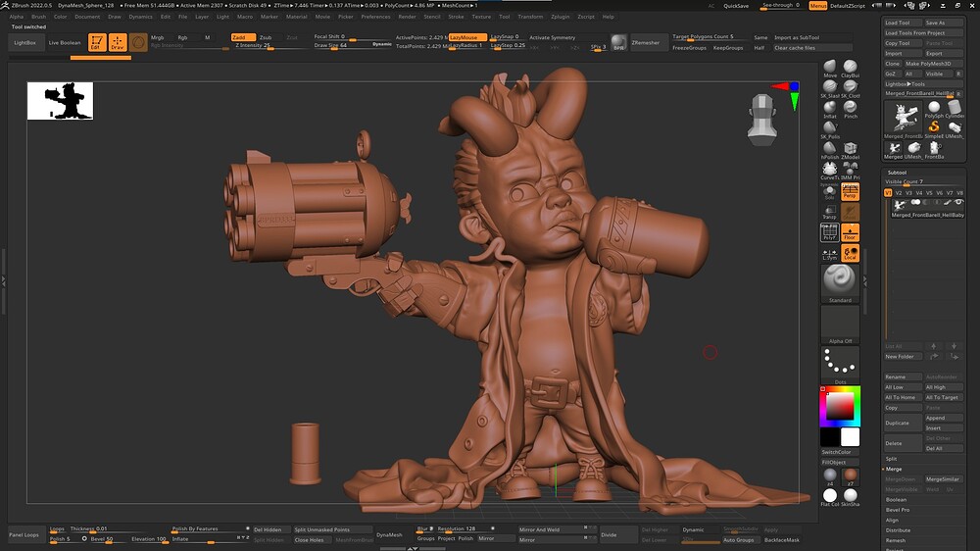Select the PolySphere tool thumbnail
The image size is (980, 551).
coord(934,110)
